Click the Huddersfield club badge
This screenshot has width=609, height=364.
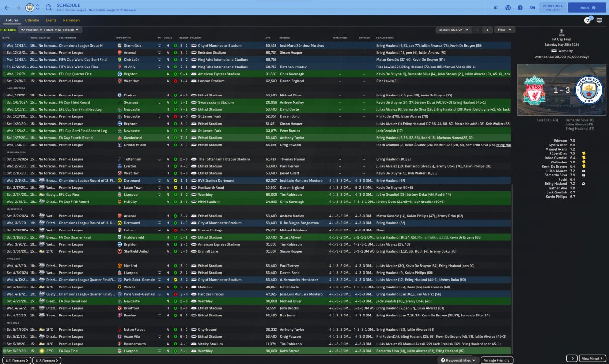119,237
